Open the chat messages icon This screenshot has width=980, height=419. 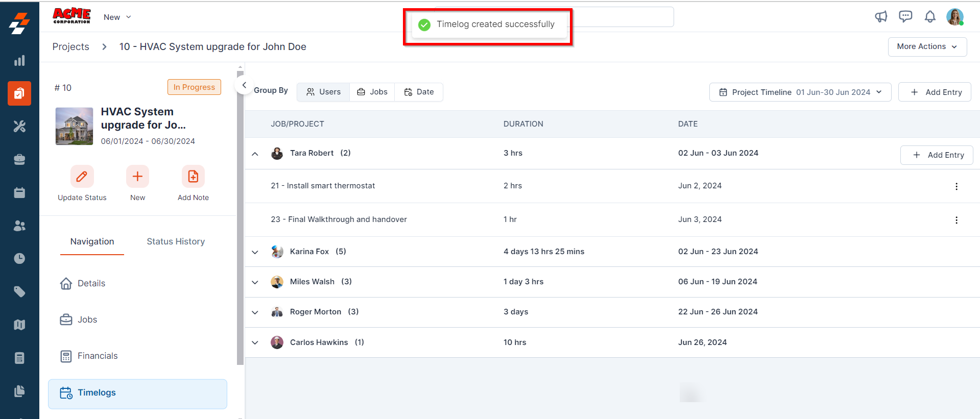(x=905, y=17)
